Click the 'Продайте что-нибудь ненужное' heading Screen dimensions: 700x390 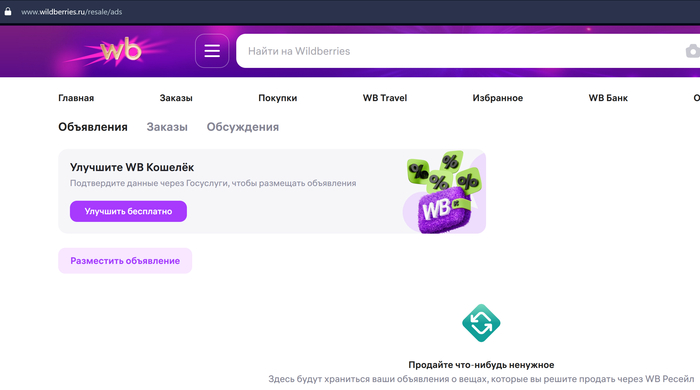pos(481,365)
